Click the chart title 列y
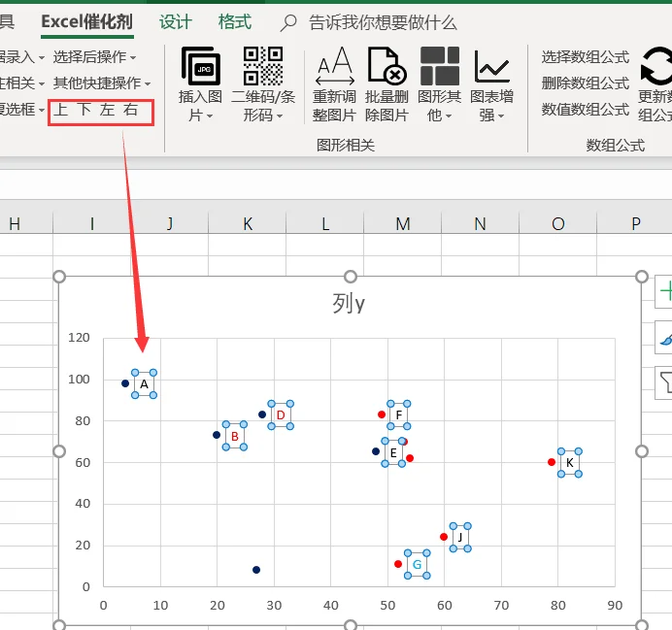 [349, 303]
